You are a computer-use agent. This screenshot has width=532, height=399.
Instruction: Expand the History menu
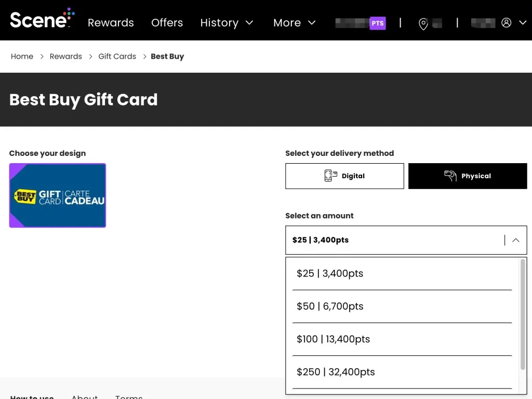click(227, 23)
